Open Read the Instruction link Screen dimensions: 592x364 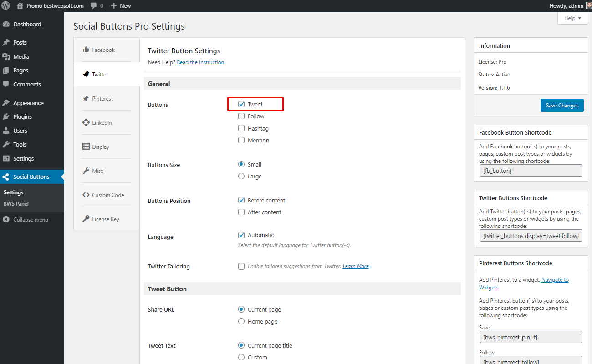[x=200, y=62]
